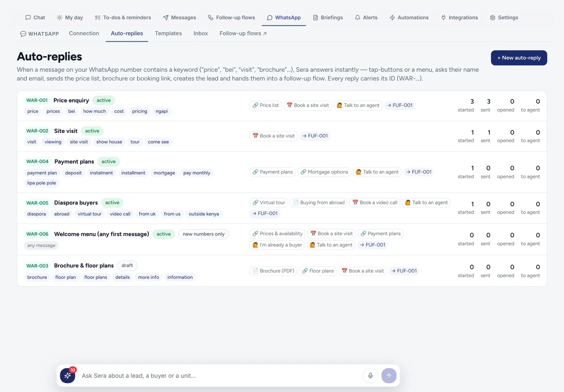Click the 'outside kenya' keyword tag
Viewport: 564px width, 392px height.
(x=204, y=214)
